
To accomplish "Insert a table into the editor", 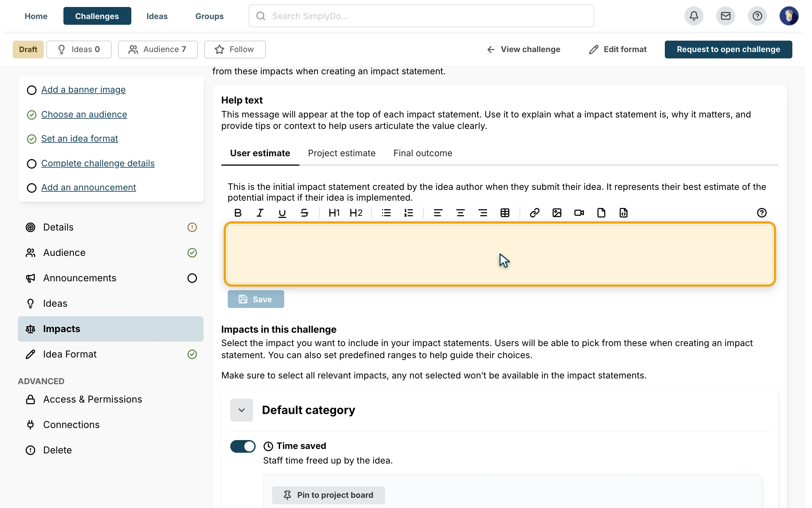I will [x=505, y=213].
